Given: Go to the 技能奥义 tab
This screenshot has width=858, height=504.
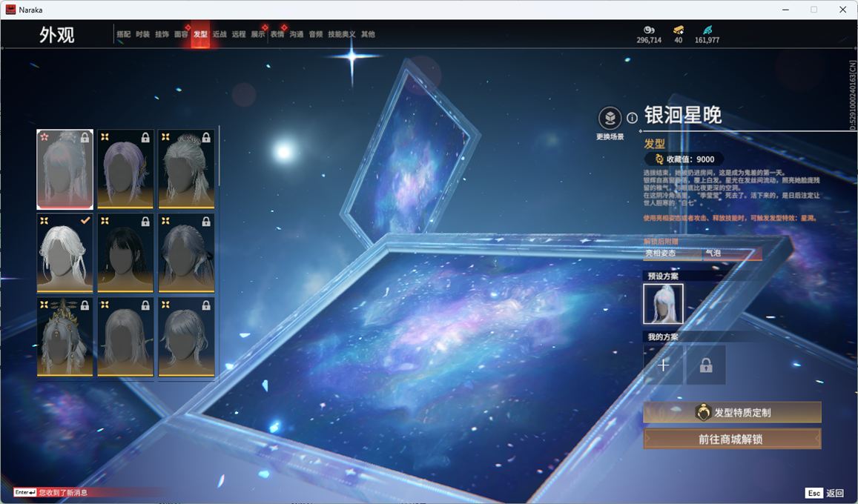Looking at the screenshot, I should pyautogui.click(x=342, y=34).
